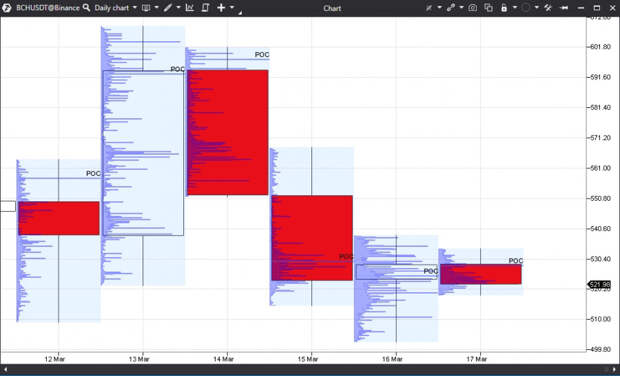Open the indicators chart icon

tap(190, 8)
